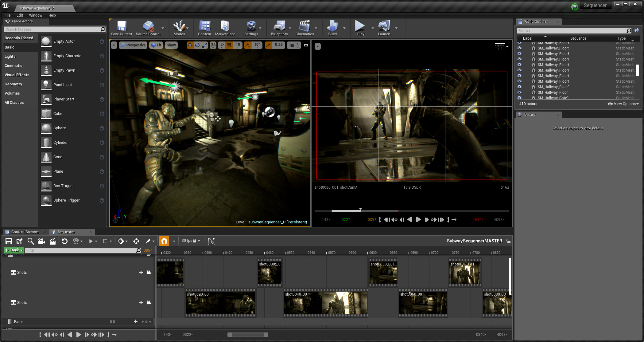Toggle grid snapping in the viewport toolbar
This screenshot has width=644, height=342.
pos(229,45)
